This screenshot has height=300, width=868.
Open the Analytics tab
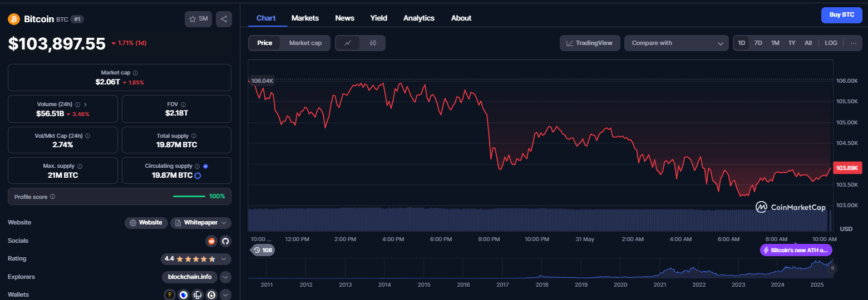pos(419,18)
